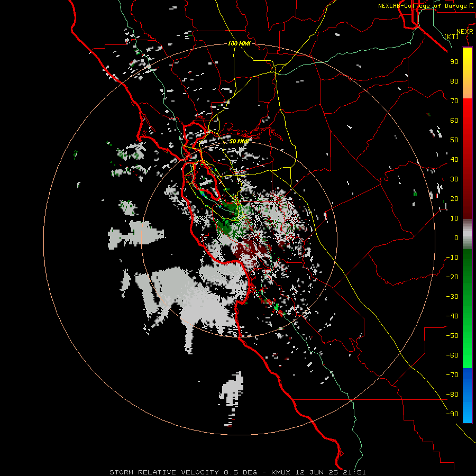Click "12 JUN 25" date in the caption
This screenshot has height=476, width=476.
coord(316,472)
